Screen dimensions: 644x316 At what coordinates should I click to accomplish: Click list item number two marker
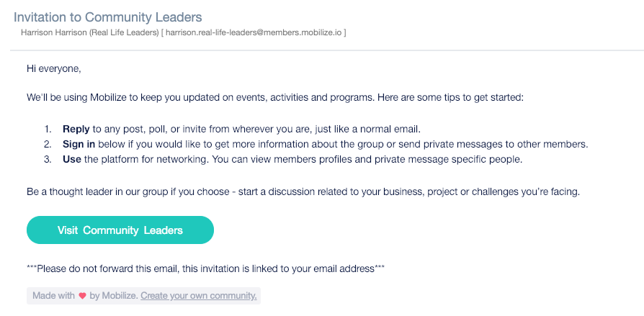[48, 145]
